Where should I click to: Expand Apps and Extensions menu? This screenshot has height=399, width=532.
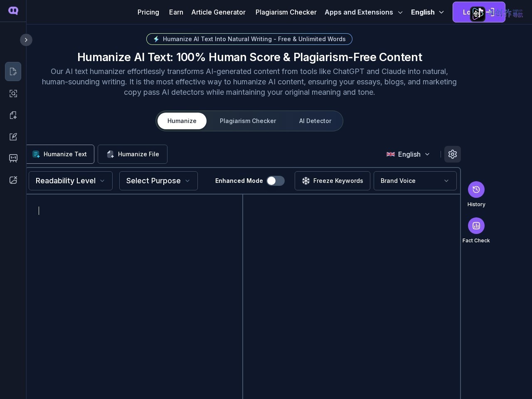coord(364,12)
